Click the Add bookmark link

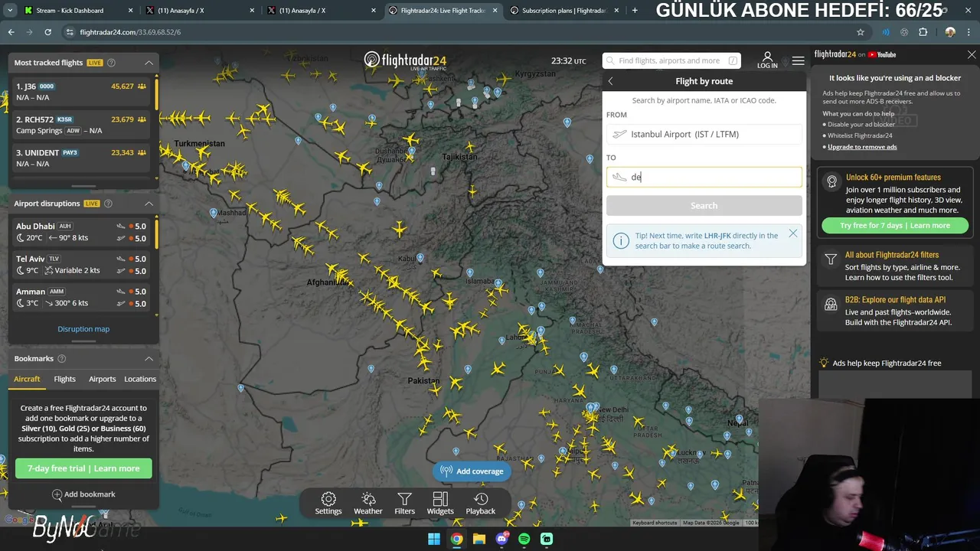tap(83, 494)
